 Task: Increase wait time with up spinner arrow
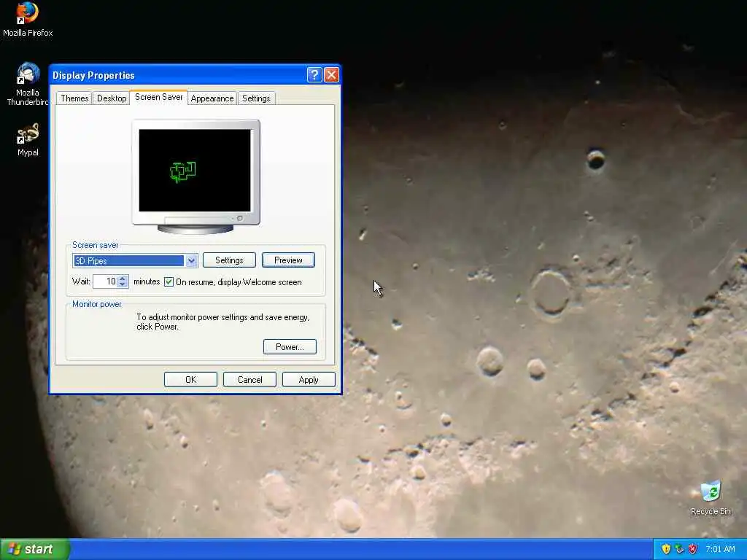[123, 278]
